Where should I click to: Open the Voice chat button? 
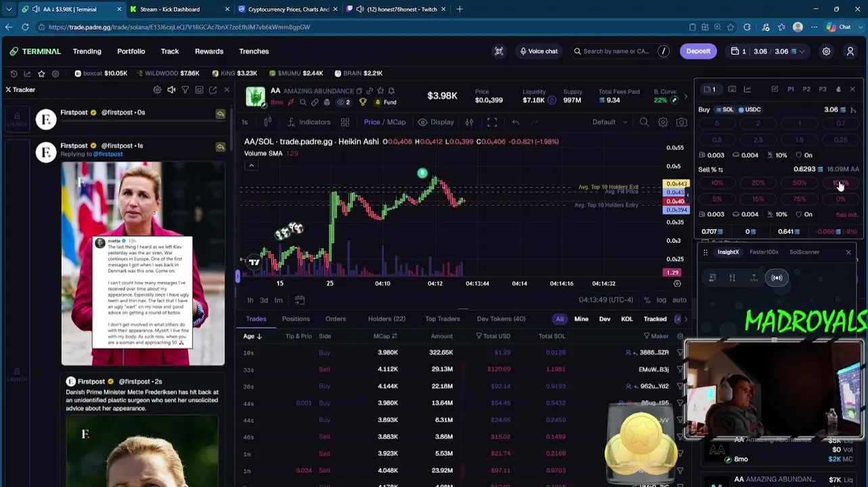coord(538,51)
